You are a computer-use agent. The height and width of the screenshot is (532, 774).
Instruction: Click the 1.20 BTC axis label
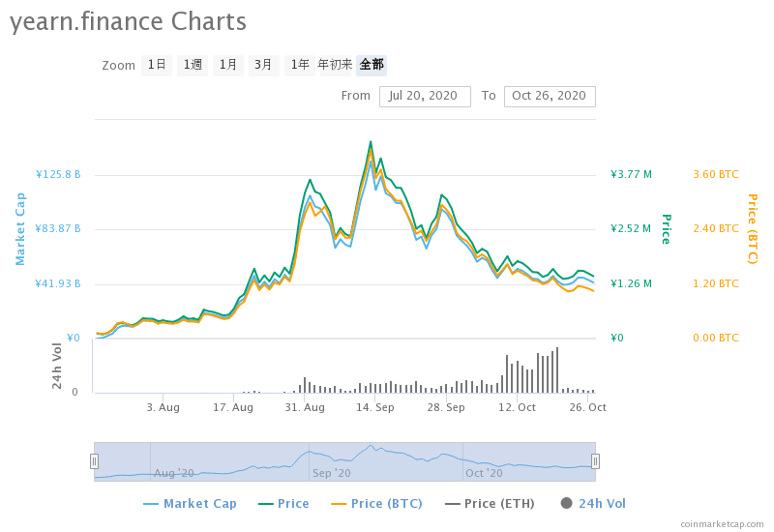tap(716, 283)
